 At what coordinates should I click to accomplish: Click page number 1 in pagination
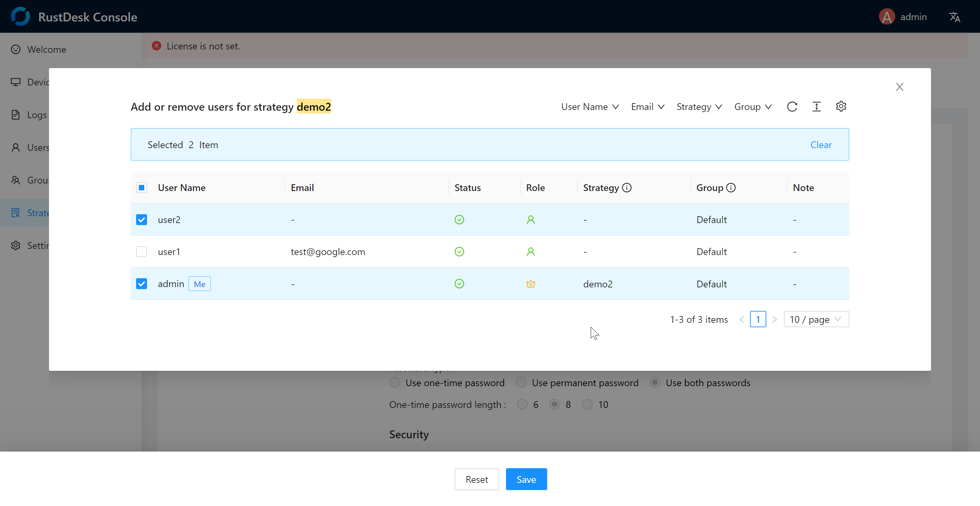[757, 319]
